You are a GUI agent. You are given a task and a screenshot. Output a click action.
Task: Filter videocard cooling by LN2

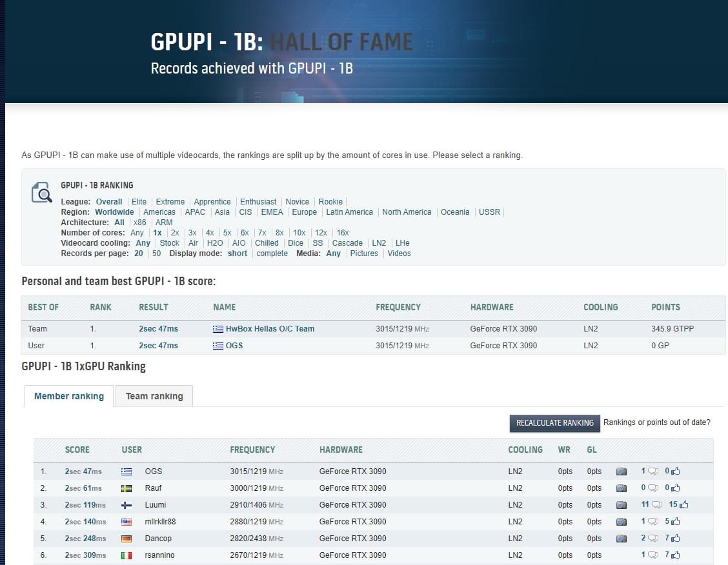[379, 243]
